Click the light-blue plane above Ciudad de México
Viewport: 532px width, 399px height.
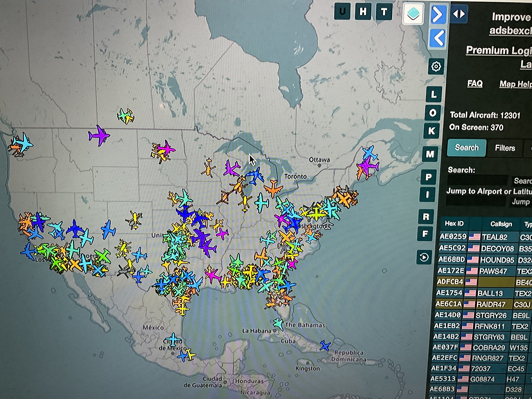click(x=173, y=339)
